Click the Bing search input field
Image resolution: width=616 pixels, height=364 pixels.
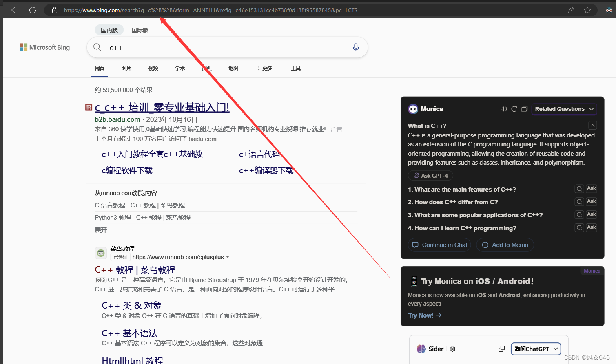pyautogui.click(x=228, y=48)
